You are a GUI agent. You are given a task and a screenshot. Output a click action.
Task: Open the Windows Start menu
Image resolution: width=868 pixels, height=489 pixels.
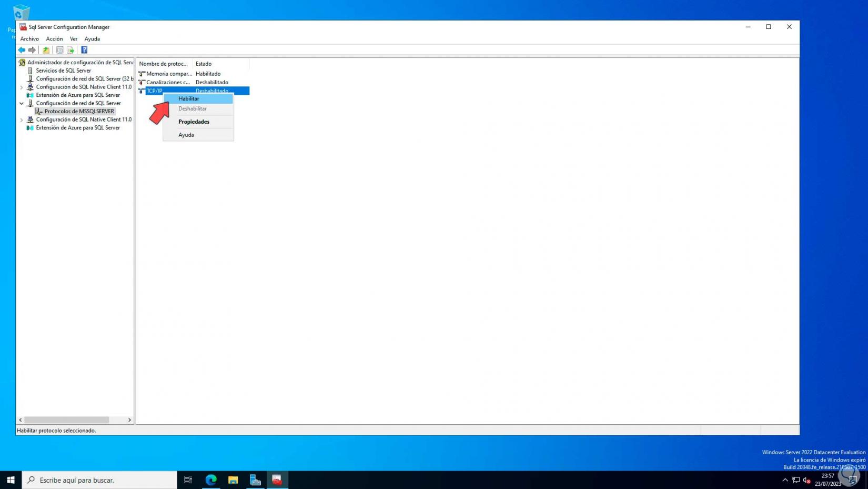click(11, 480)
